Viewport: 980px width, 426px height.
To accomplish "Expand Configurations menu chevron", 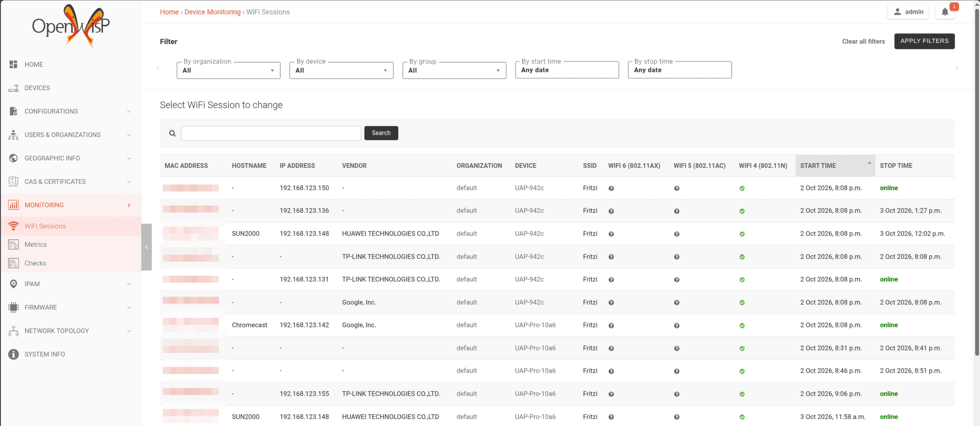I will point(129,111).
